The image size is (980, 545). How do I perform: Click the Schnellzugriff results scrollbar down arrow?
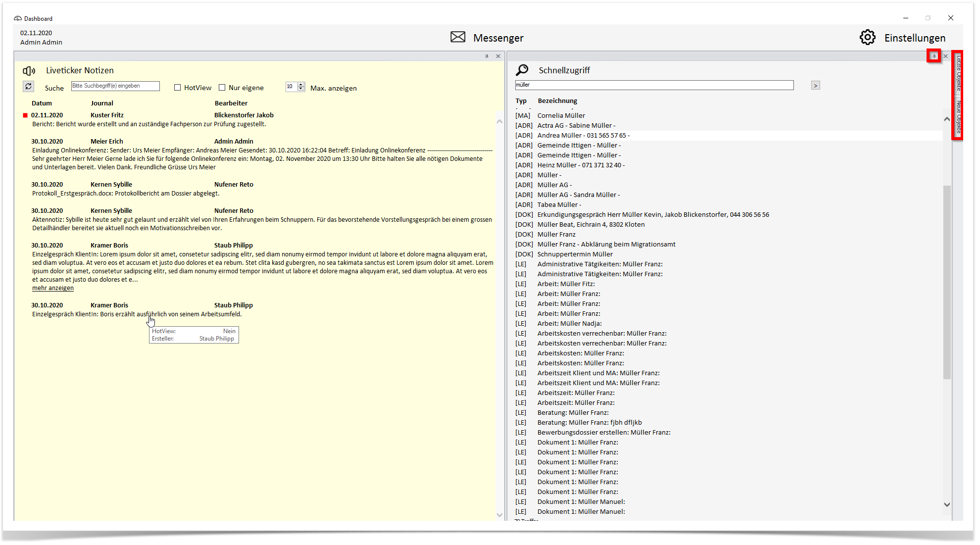[x=947, y=505]
